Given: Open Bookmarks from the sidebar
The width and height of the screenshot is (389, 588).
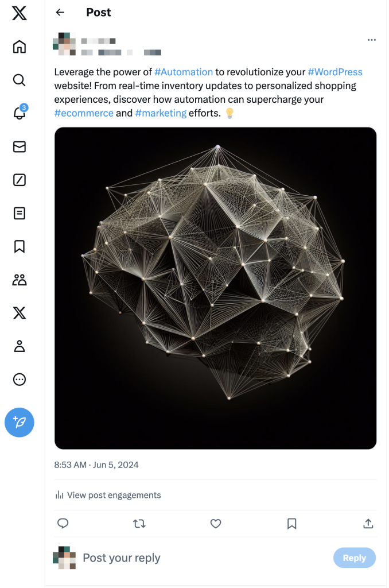Looking at the screenshot, I should click(19, 246).
